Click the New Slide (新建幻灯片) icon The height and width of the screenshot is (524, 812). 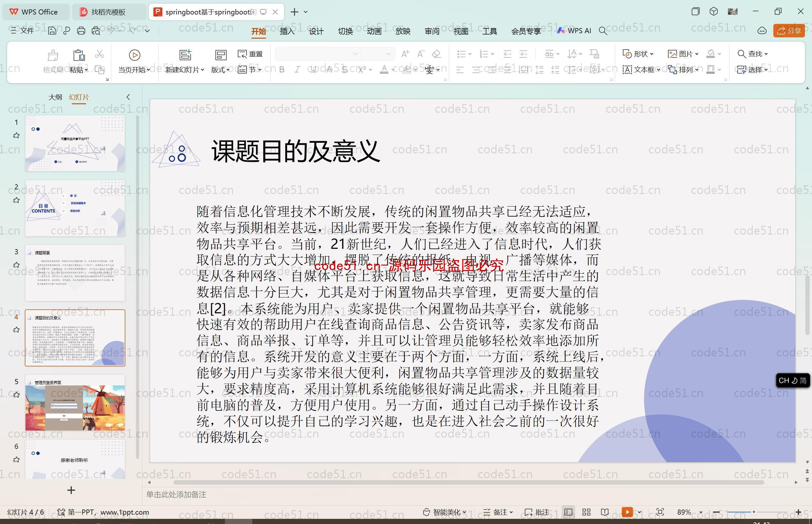click(x=185, y=55)
